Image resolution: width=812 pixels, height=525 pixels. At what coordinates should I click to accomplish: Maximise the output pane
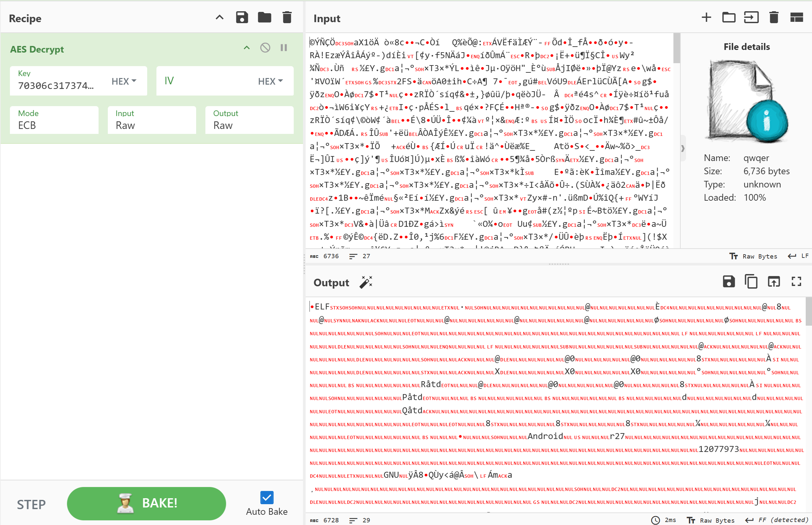796,282
